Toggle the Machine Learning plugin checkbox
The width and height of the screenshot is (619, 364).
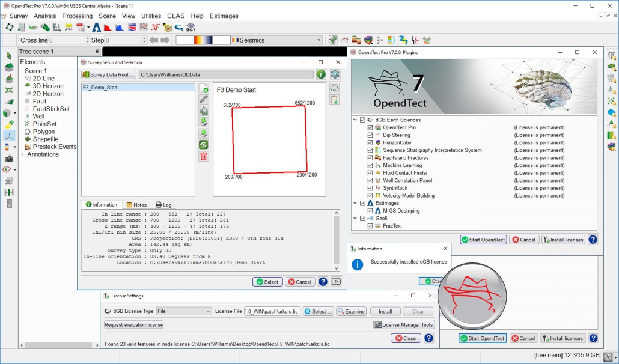[371, 165]
